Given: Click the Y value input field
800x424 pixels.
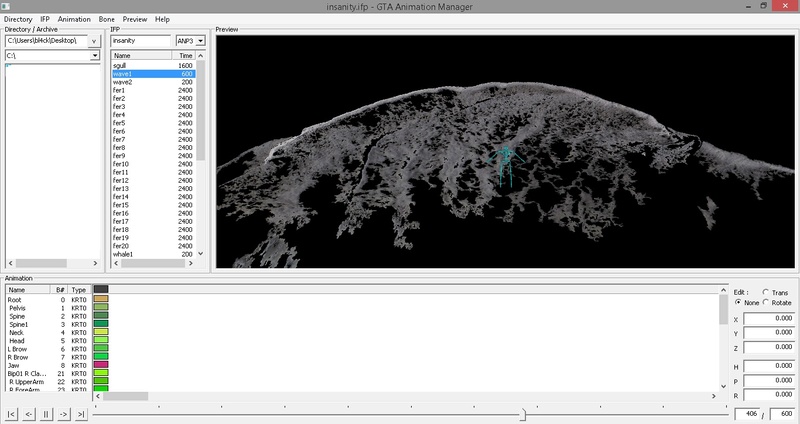Looking at the screenshot, I should pyautogui.click(x=769, y=333).
